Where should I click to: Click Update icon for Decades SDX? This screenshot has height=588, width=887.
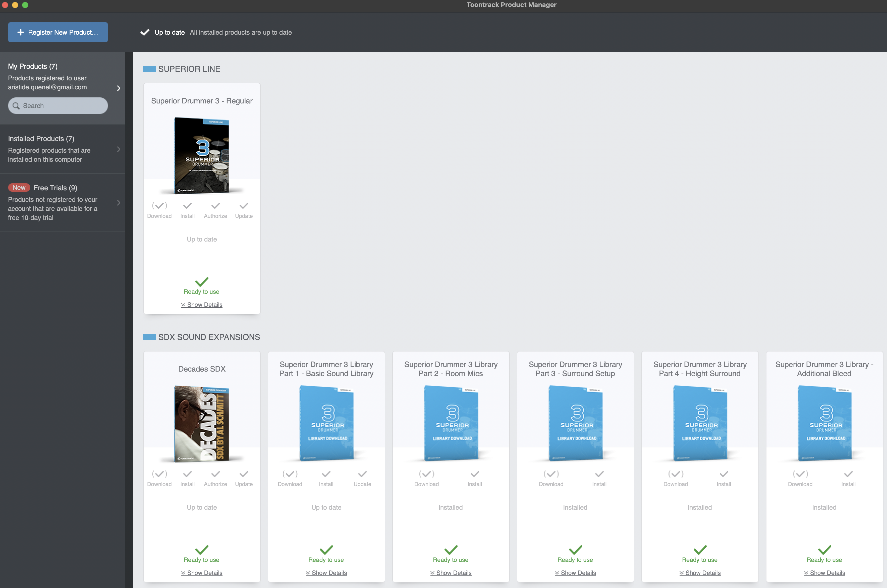pyautogui.click(x=244, y=474)
